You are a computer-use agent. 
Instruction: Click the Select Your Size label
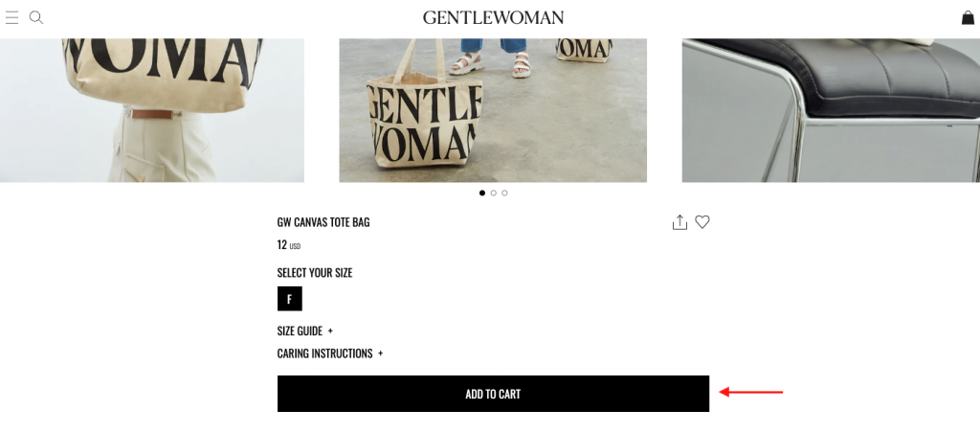click(x=315, y=273)
